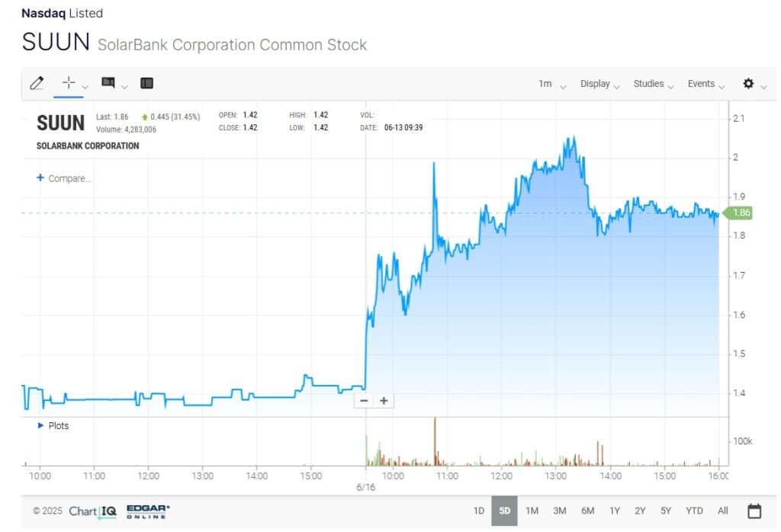Zoom in with the plus button

[x=384, y=401]
